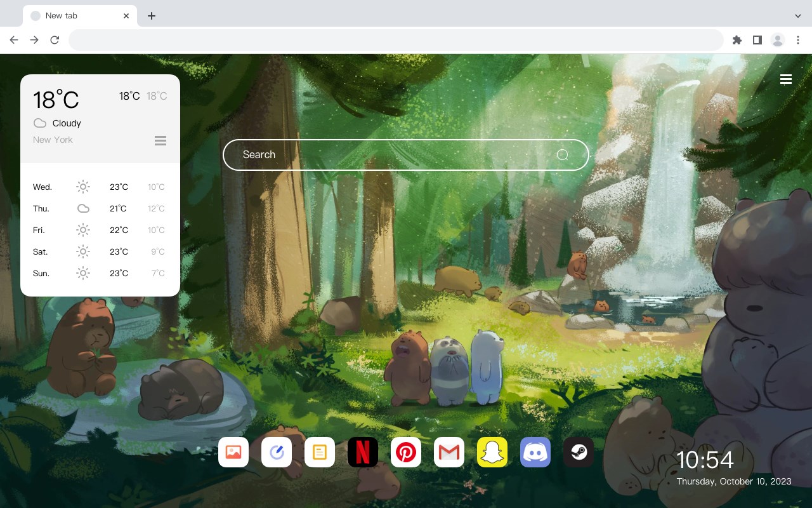Click the Thursday, October 10, 2023 date
This screenshot has width=812, height=508.
click(x=734, y=481)
